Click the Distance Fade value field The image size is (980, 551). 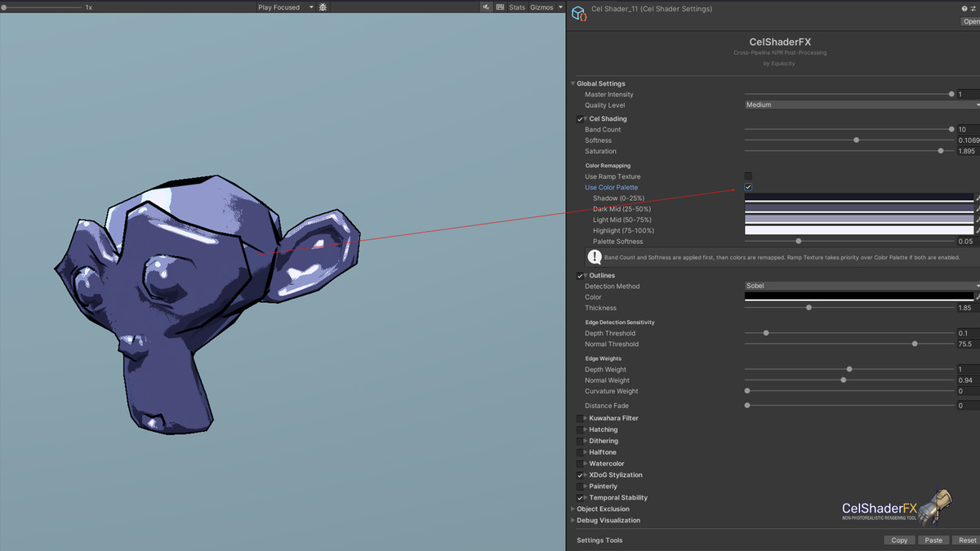coord(969,406)
